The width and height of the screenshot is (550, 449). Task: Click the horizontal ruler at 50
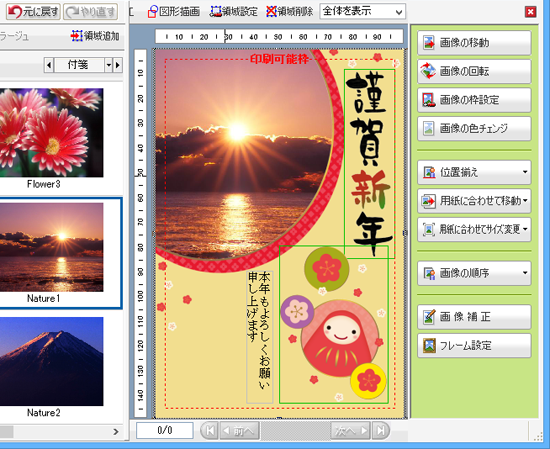tap(278, 36)
